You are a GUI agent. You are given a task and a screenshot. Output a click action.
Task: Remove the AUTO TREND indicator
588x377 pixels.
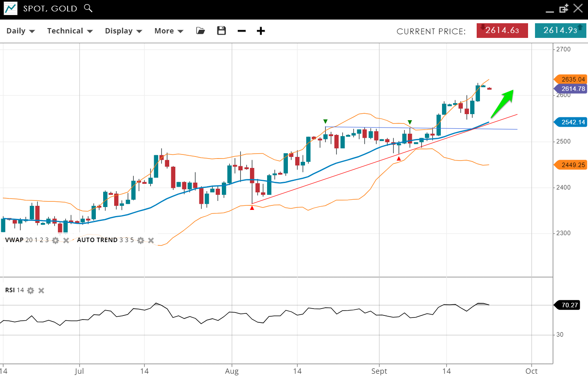click(151, 240)
